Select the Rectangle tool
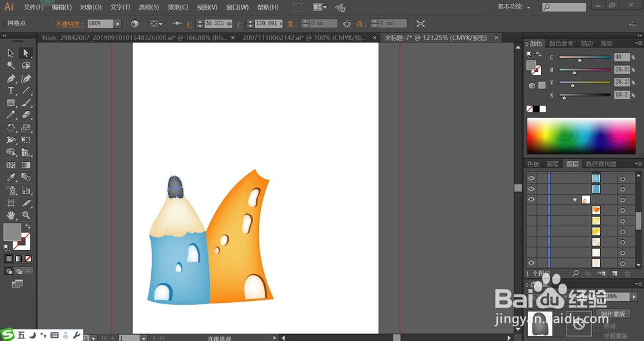This screenshot has width=644, height=341. point(11,103)
